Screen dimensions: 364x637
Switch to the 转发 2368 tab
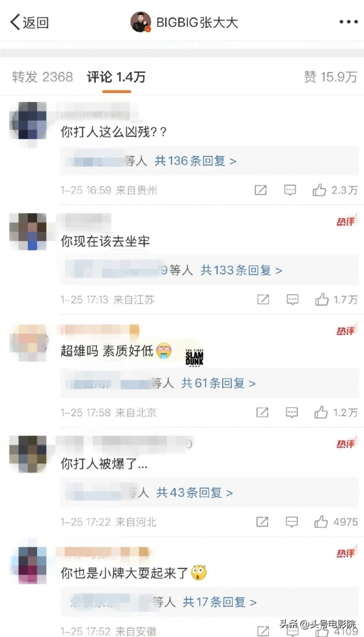(x=42, y=77)
